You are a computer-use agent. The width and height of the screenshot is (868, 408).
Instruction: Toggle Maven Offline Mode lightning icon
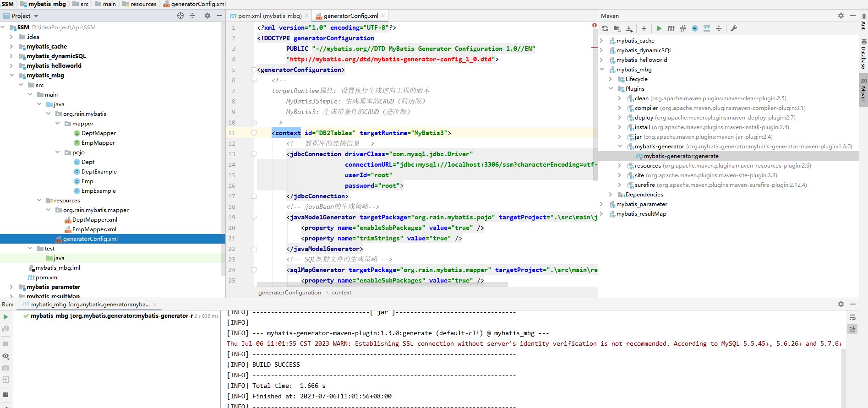pos(695,28)
